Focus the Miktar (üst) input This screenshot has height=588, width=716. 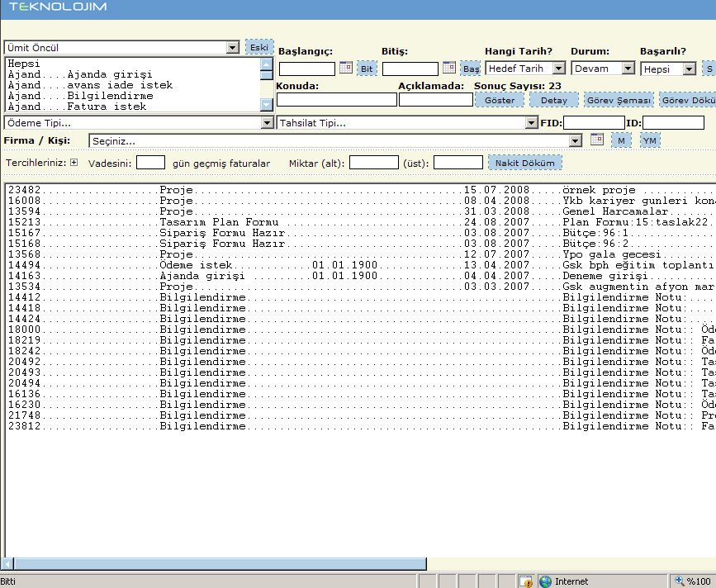(458, 163)
